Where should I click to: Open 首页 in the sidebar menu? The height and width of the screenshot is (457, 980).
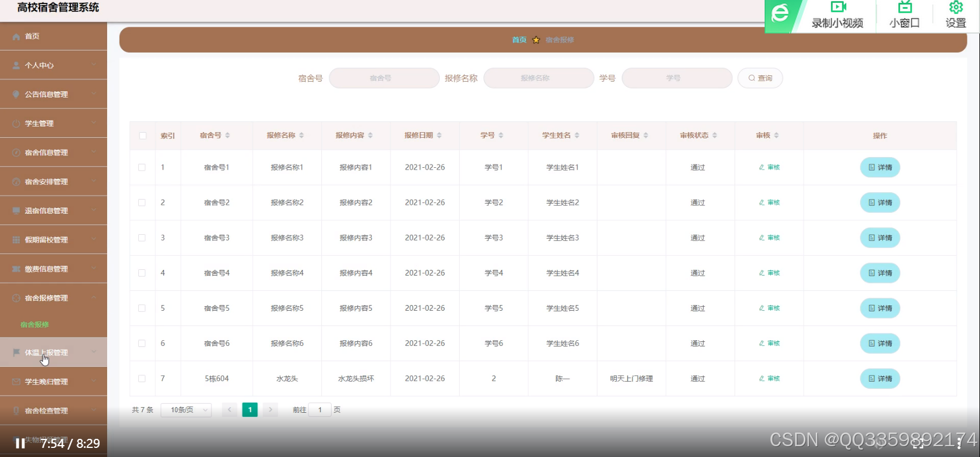coord(53,36)
